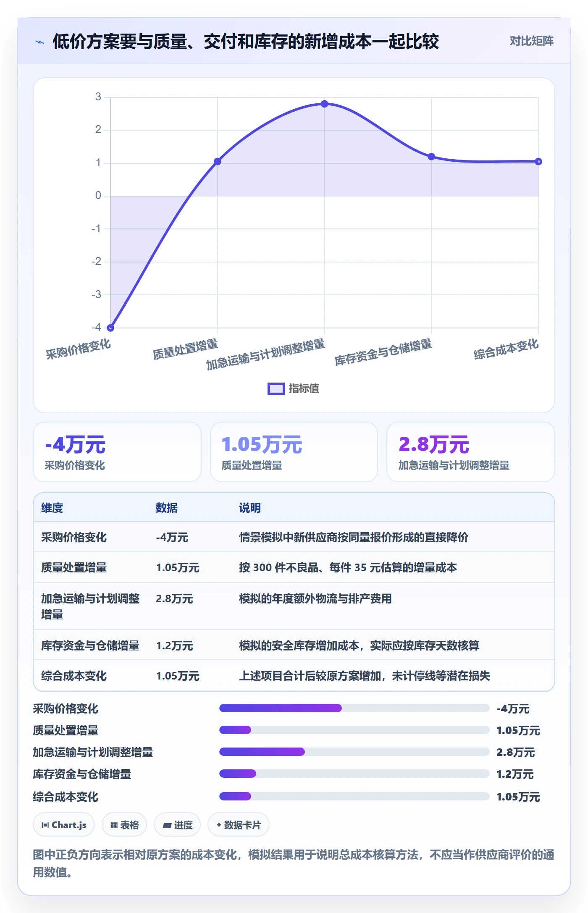
Task: Click progress value 1.2万元 at right
Action: click(515, 774)
